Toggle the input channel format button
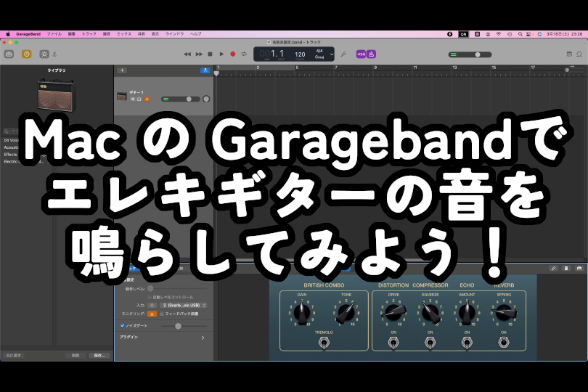 152,306
